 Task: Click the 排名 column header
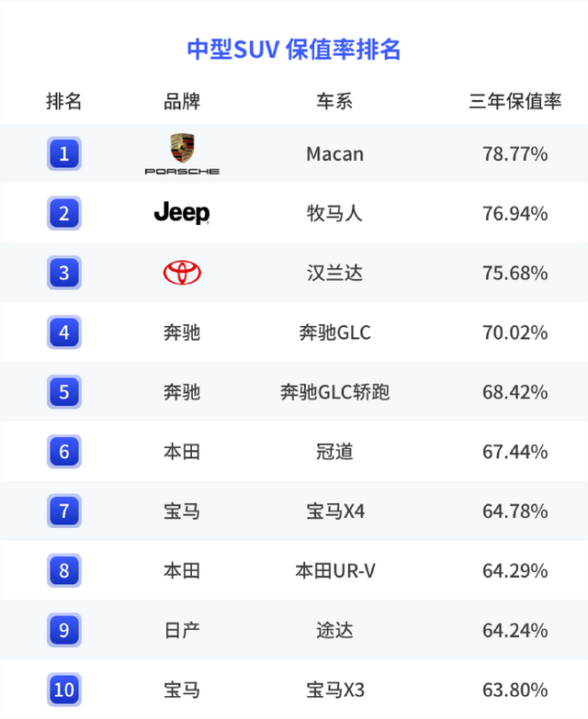click(x=64, y=101)
